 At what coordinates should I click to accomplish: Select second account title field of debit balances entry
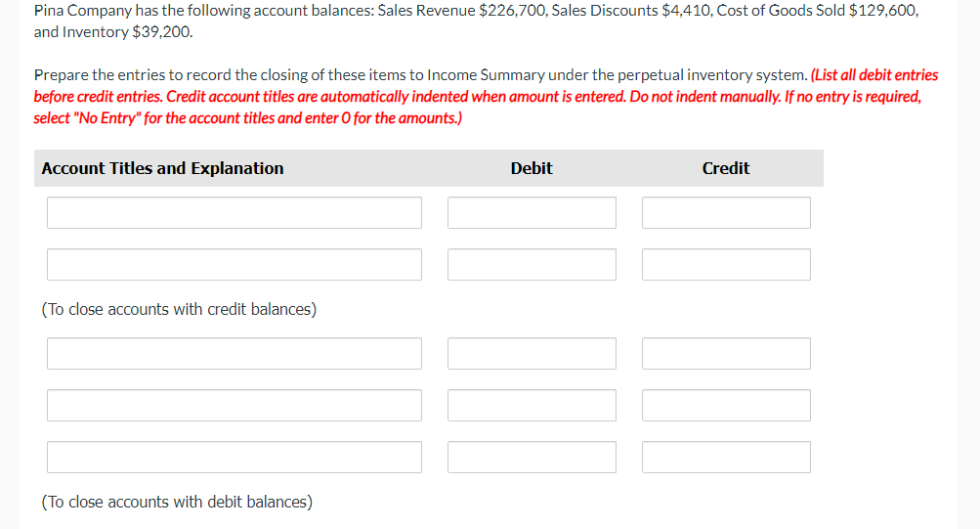234,405
